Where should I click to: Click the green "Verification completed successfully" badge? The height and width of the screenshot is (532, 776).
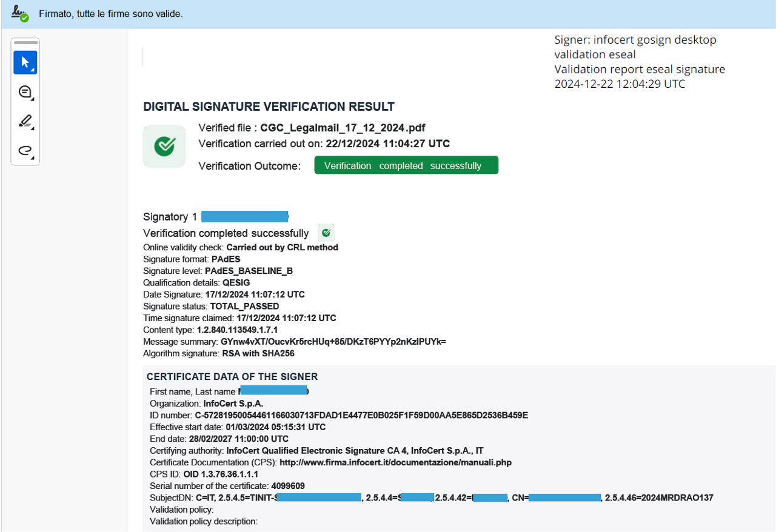click(x=406, y=165)
